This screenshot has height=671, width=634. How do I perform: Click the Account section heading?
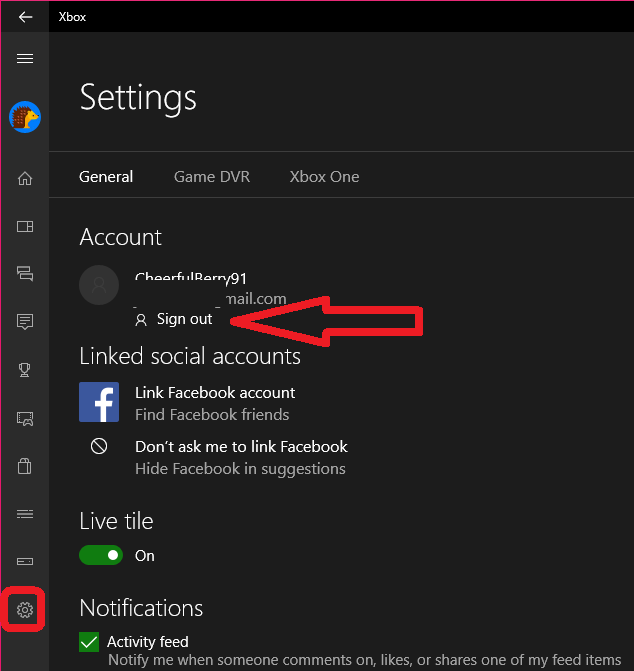121,237
